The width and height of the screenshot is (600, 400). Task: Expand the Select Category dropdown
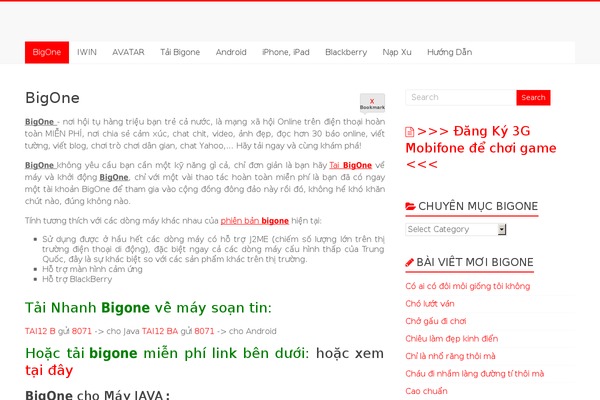(456, 229)
